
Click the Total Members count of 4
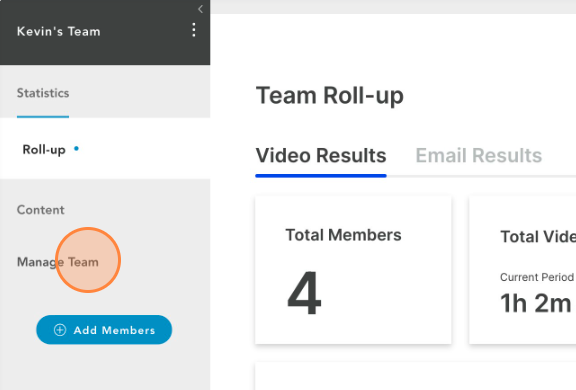[304, 293]
